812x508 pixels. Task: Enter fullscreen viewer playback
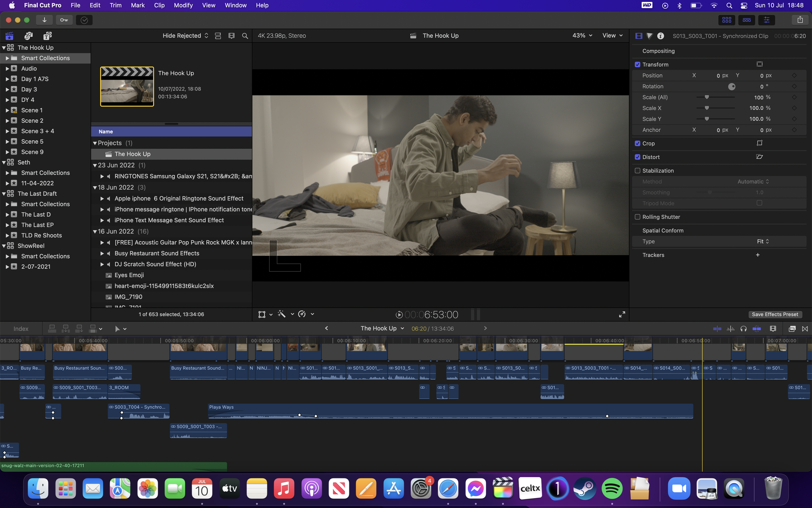[x=622, y=315]
